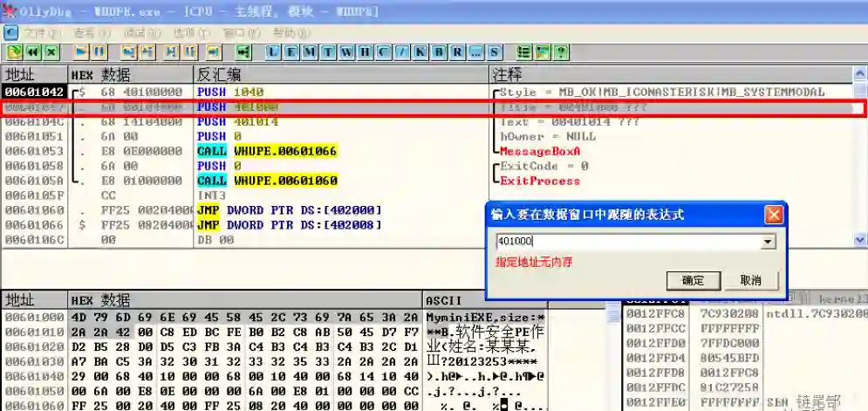Click the Step into toolbar icon
This screenshot has height=411, width=868.
(x=129, y=52)
